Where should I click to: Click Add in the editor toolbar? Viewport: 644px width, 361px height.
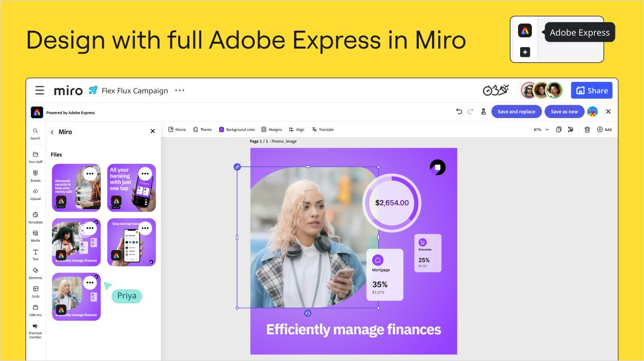pyautogui.click(x=604, y=130)
